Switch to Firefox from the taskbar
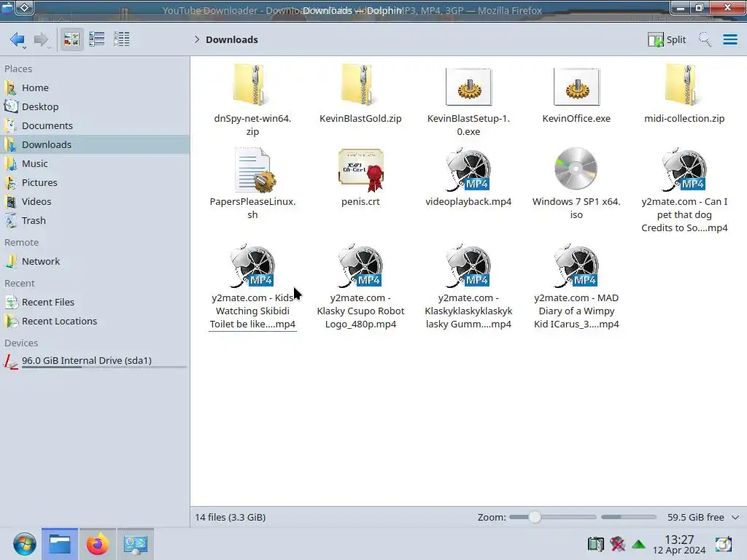This screenshot has width=747, height=560. [x=97, y=544]
